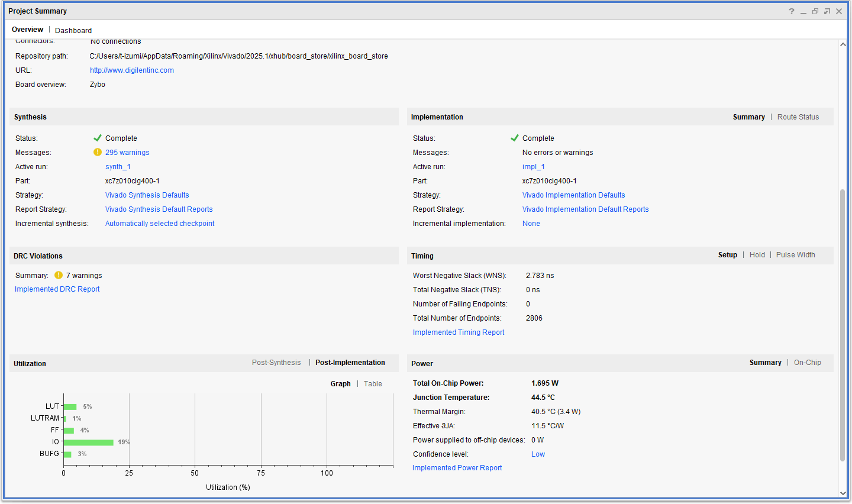852x504 pixels.
Task: Switch to the Dashboard tab
Action: pyautogui.click(x=73, y=31)
